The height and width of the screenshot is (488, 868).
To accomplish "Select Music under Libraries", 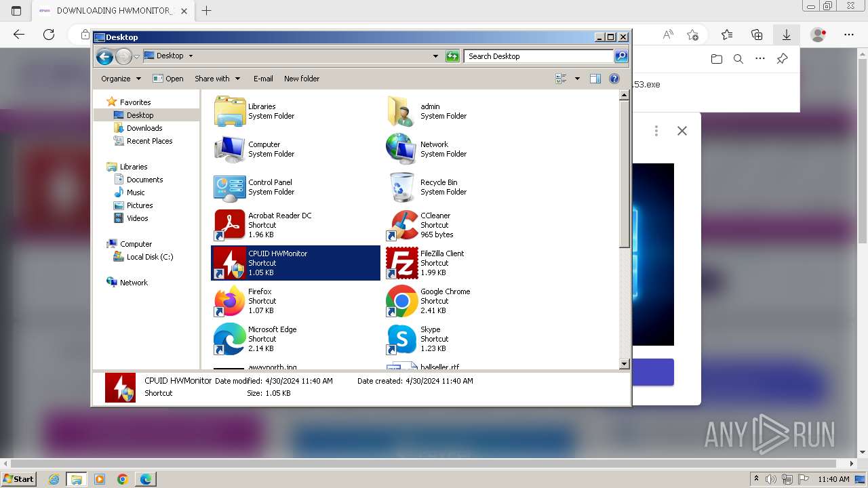I will coord(136,192).
